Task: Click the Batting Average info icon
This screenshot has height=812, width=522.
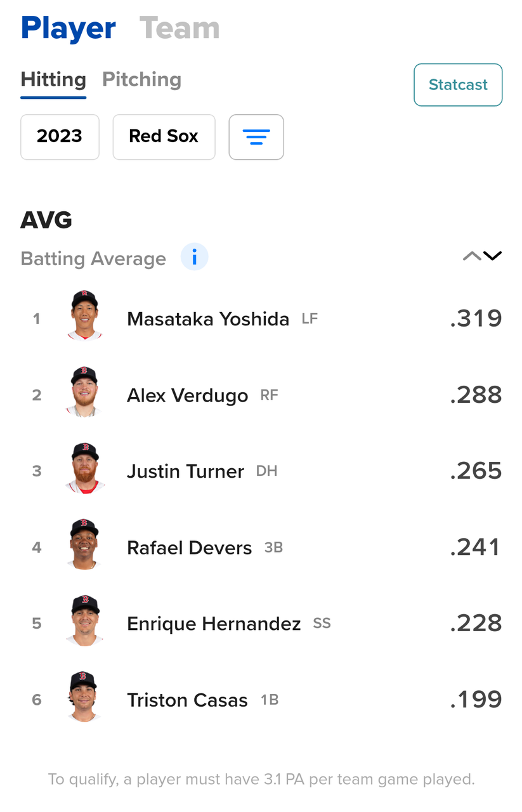Action: click(x=194, y=258)
